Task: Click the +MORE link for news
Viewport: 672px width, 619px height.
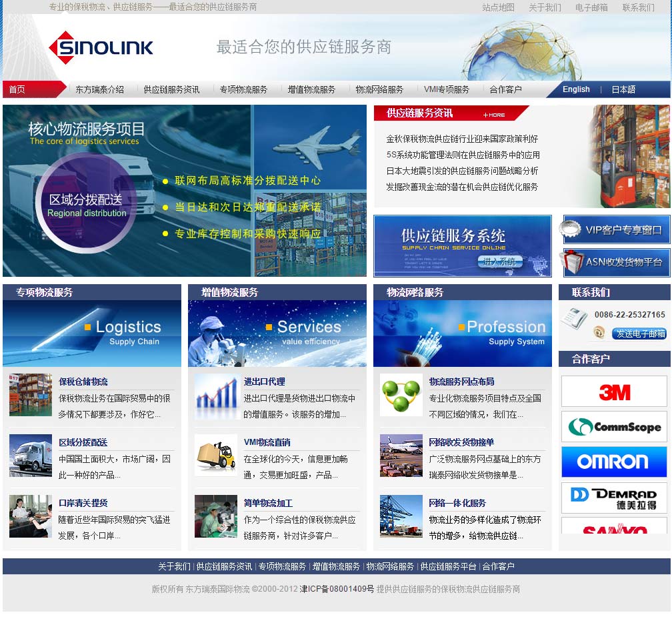Action: click(x=494, y=115)
